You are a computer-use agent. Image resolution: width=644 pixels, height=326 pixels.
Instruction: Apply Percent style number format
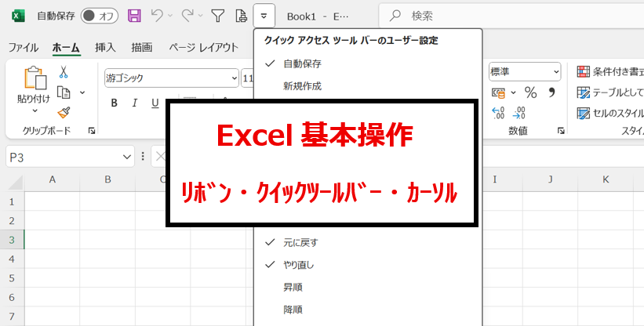pyautogui.click(x=530, y=93)
